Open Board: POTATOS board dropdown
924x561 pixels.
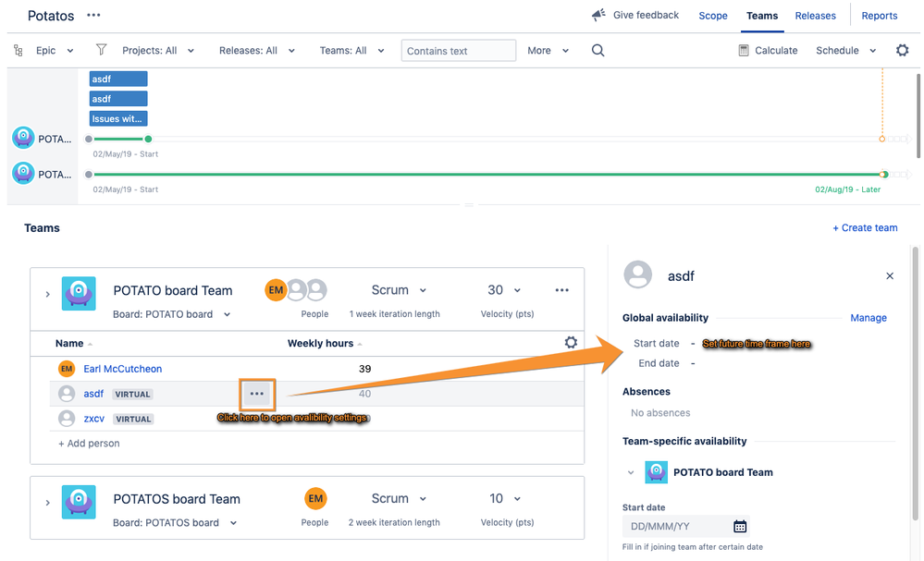coord(175,523)
